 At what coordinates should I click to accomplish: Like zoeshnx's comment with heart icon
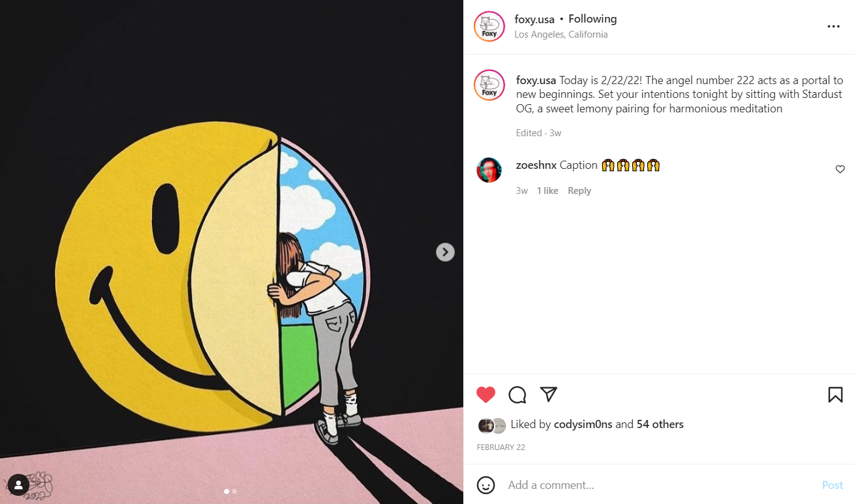[x=840, y=169]
